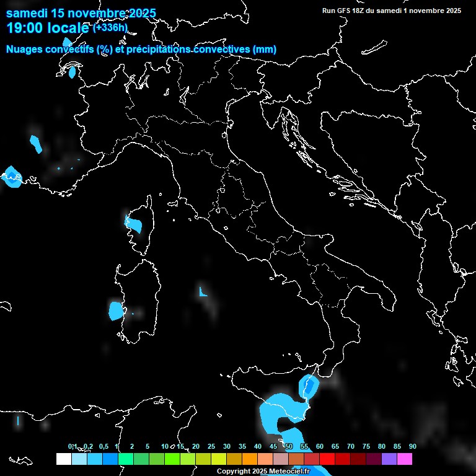
Task: Click the blue cell over the Strait of Messina
Action: tap(309, 386)
